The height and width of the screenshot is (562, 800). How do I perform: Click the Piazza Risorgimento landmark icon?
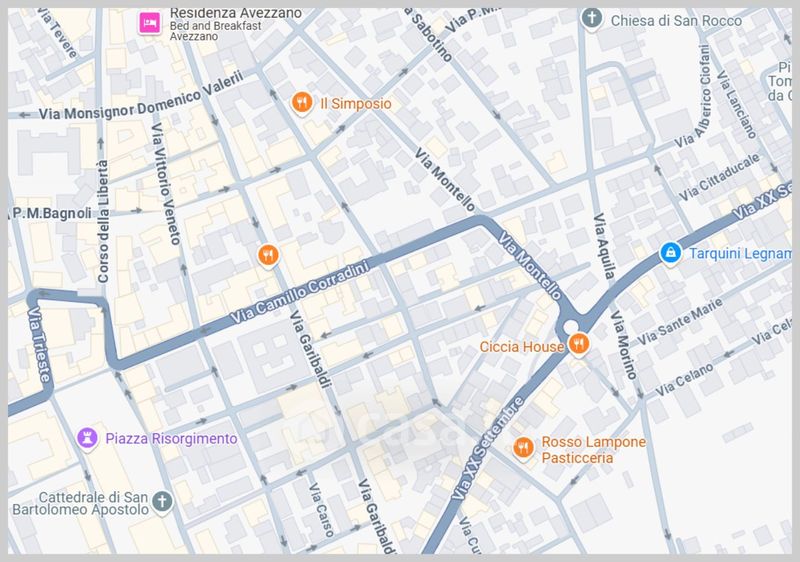pyautogui.click(x=87, y=438)
